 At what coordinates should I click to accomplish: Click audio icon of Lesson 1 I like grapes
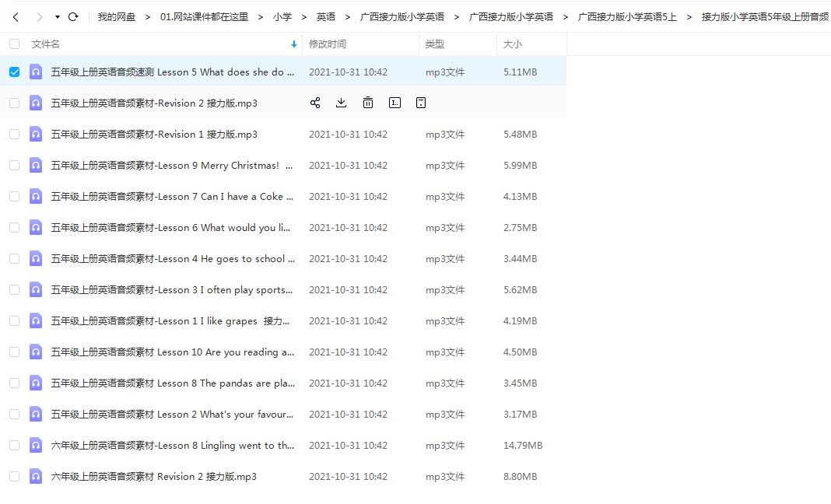(x=36, y=321)
